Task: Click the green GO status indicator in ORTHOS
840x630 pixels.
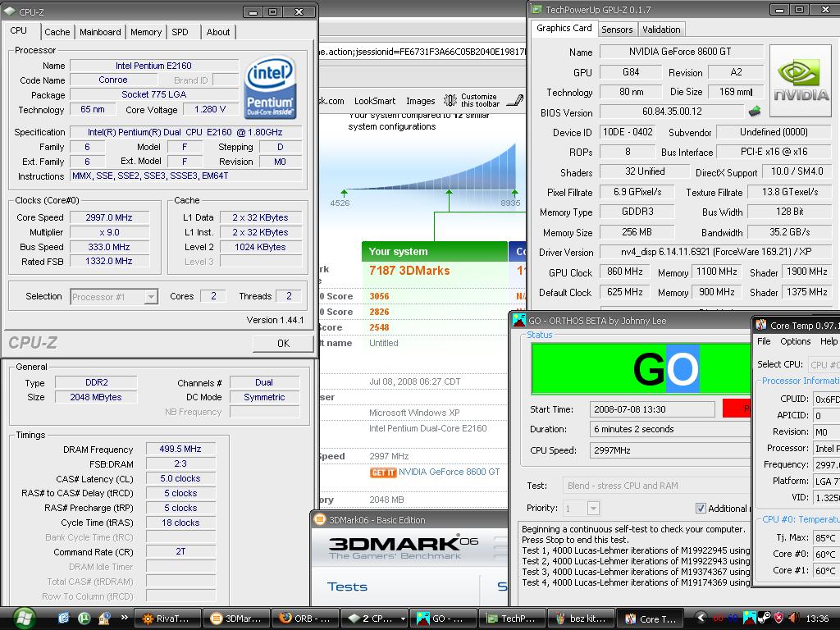Action: click(641, 368)
